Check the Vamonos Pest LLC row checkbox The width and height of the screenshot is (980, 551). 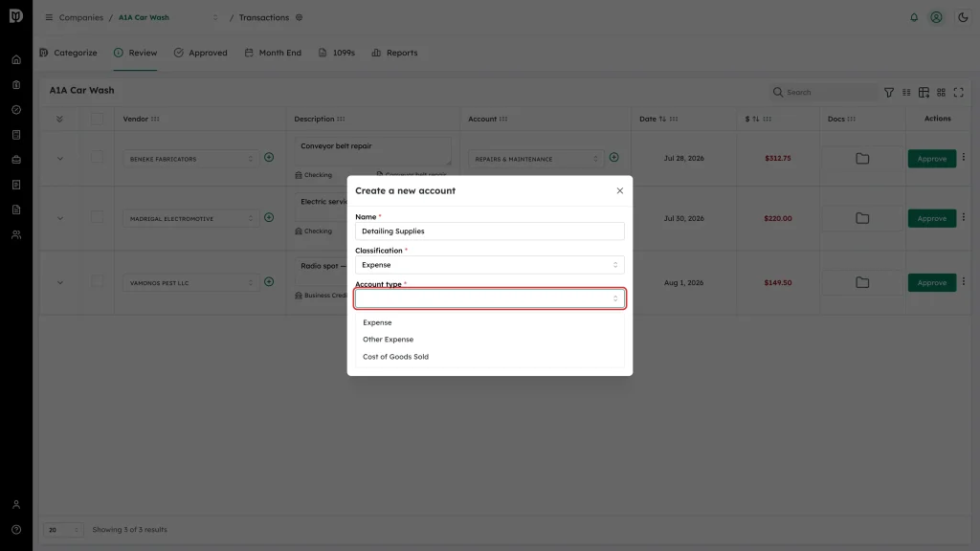coord(97,282)
